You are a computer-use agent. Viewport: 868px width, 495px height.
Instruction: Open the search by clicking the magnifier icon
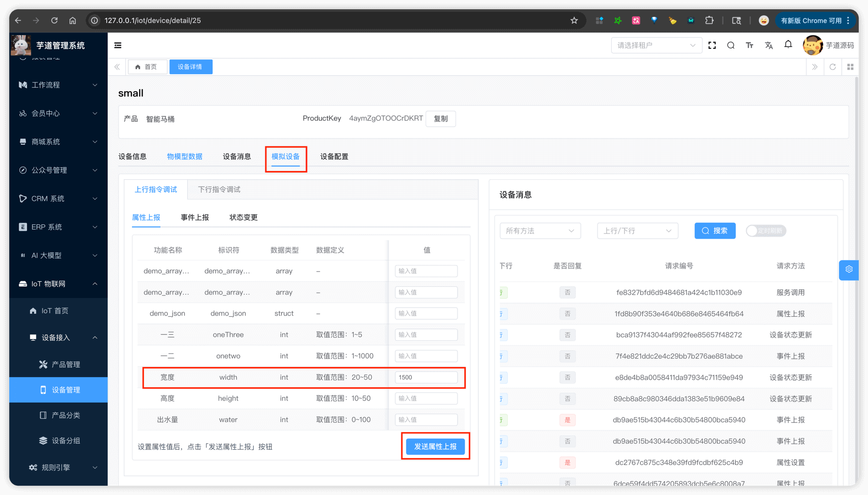(x=731, y=45)
